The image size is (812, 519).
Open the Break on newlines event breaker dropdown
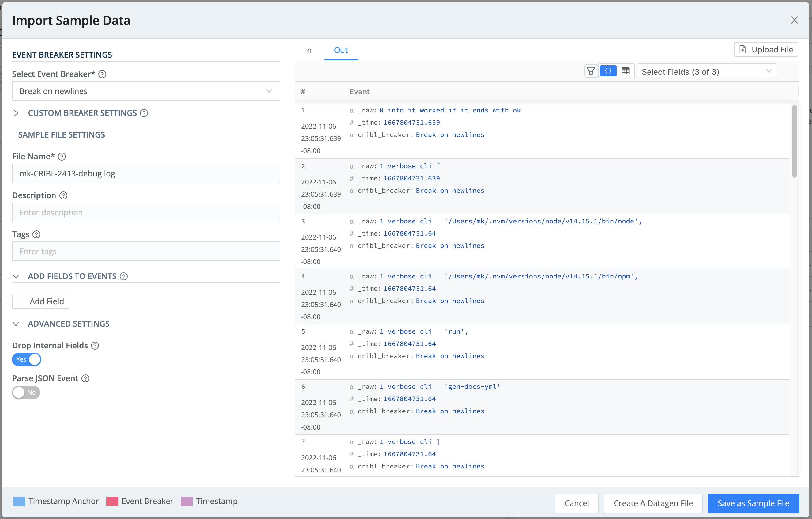146,91
